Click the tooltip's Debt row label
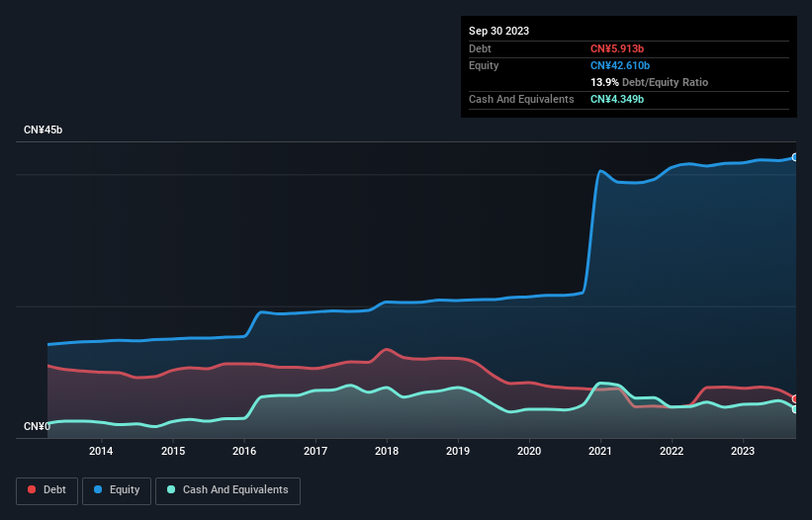Viewport: 812px width, 520px height. pos(480,48)
